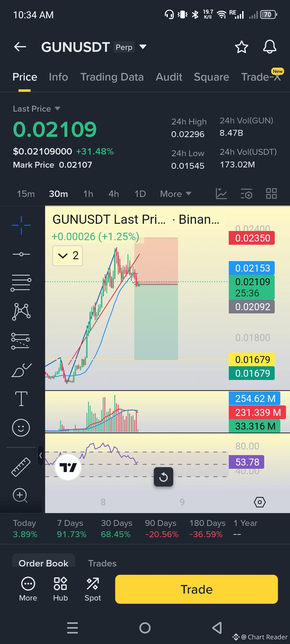The width and height of the screenshot is (290, 644).
Task: Tap the red 0.02350 stop price label
Action: point(252,238)
